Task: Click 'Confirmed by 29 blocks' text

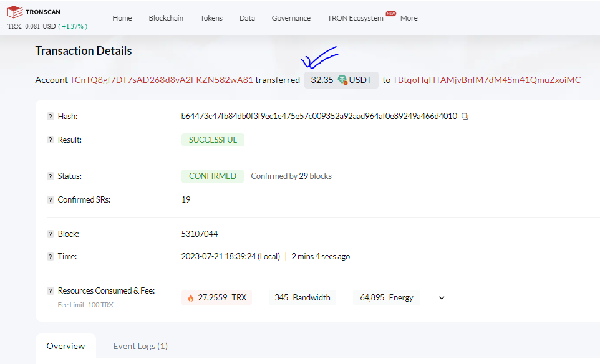Action: pyautogui.click(x=291, y=176)
